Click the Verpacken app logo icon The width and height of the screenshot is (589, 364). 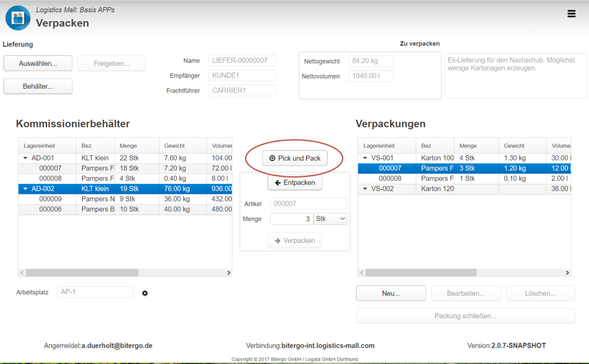[x=18, y=18]
